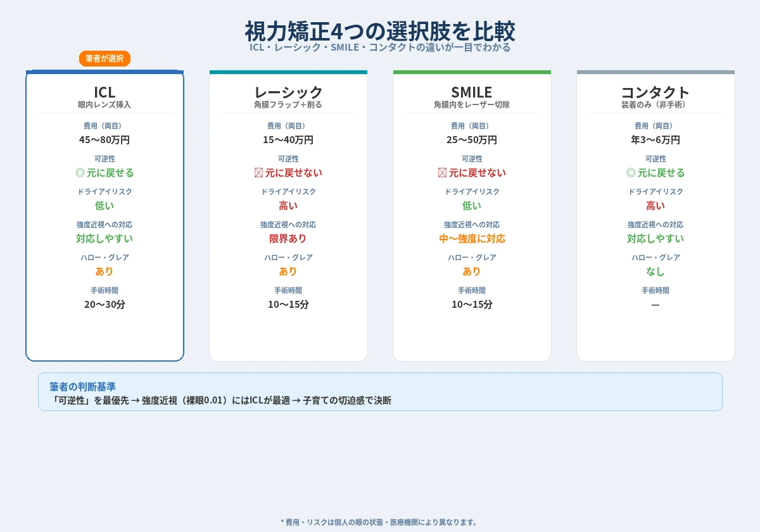Click ICL cost value 45〜80万円
The width and height of the screenshot is (760, 532).
point(104,140)
